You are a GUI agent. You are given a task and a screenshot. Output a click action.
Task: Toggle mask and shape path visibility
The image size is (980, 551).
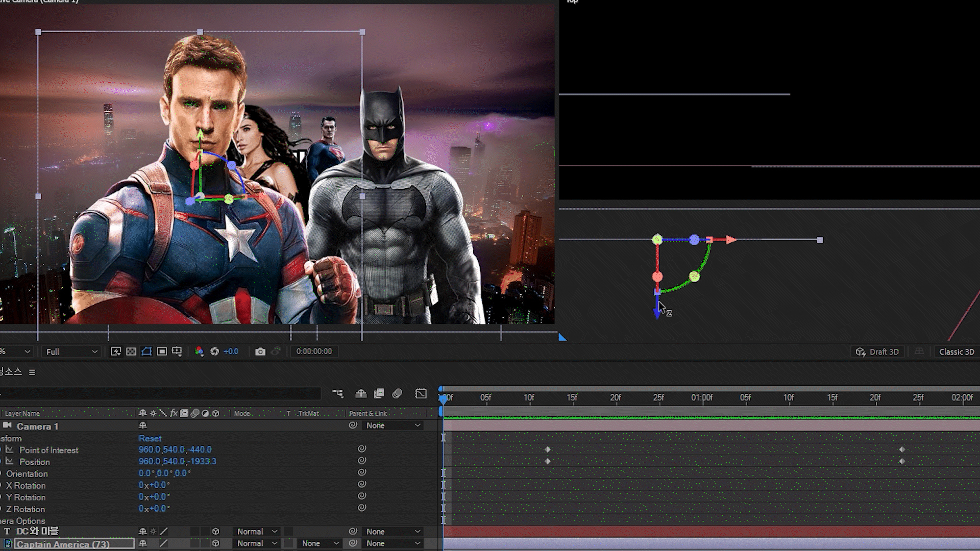(146, 352)
